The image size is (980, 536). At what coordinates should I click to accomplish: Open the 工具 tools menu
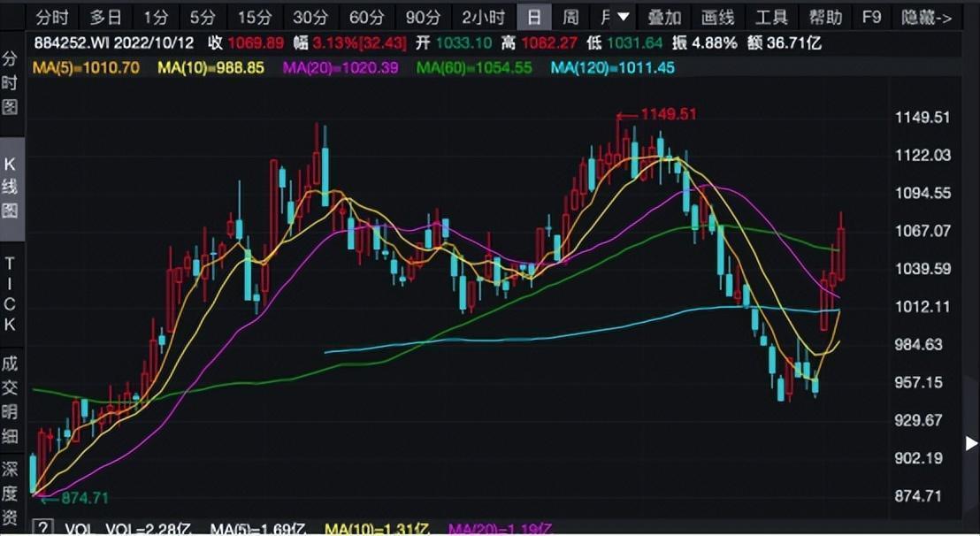(x=771, y=17)
